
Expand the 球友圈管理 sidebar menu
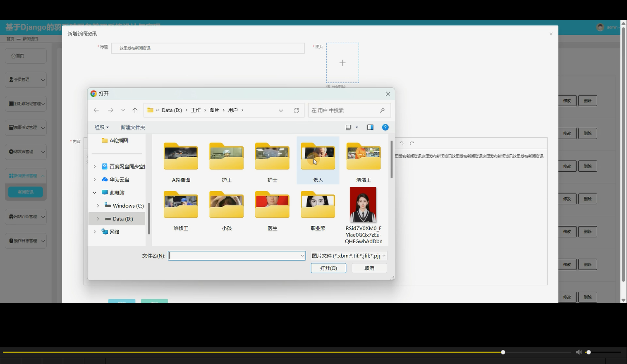[x=26, y=152]
